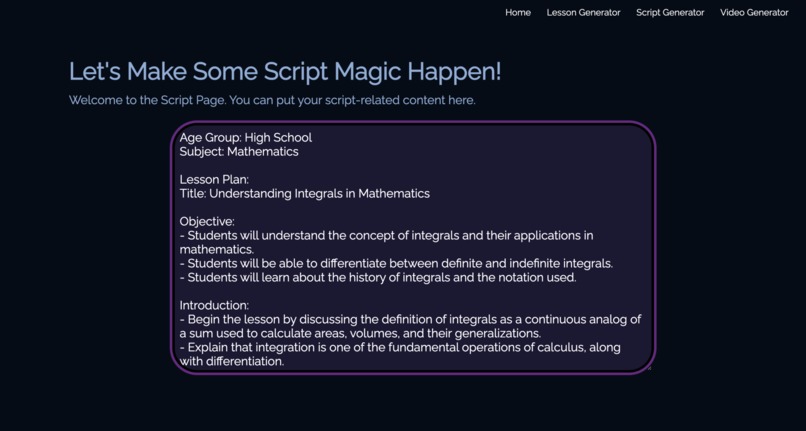The image size is (806, 431).
Task: Go to the Home page link
Action: [518, 12]
